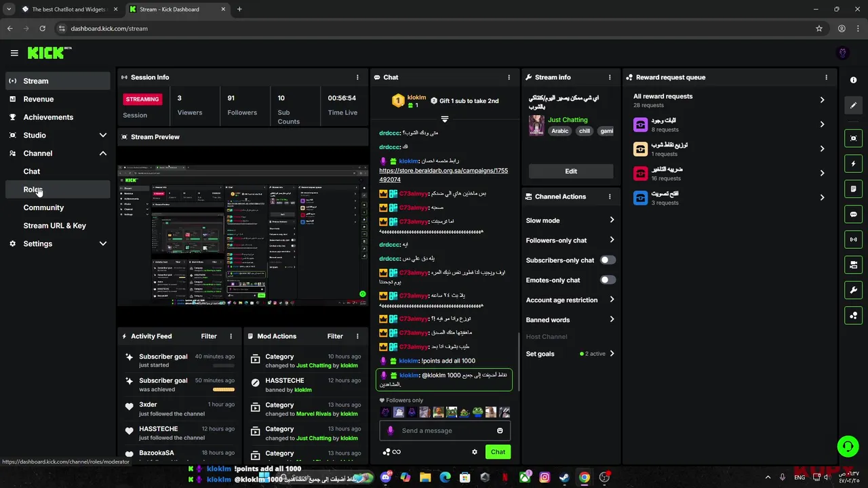Open Discord from the Windows taskbar
This screenshot has width=868, height=488.
386,477
